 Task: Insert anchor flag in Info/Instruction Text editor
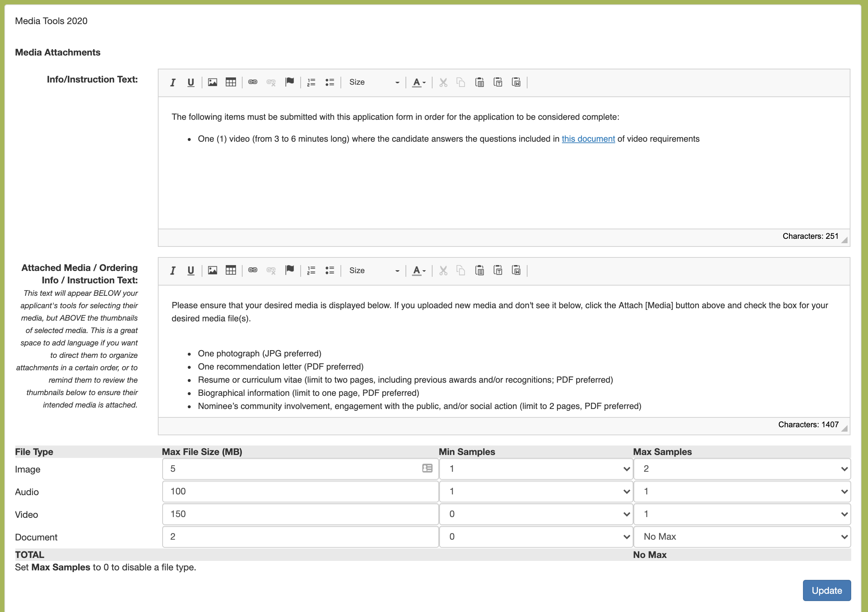coord(290,83)
